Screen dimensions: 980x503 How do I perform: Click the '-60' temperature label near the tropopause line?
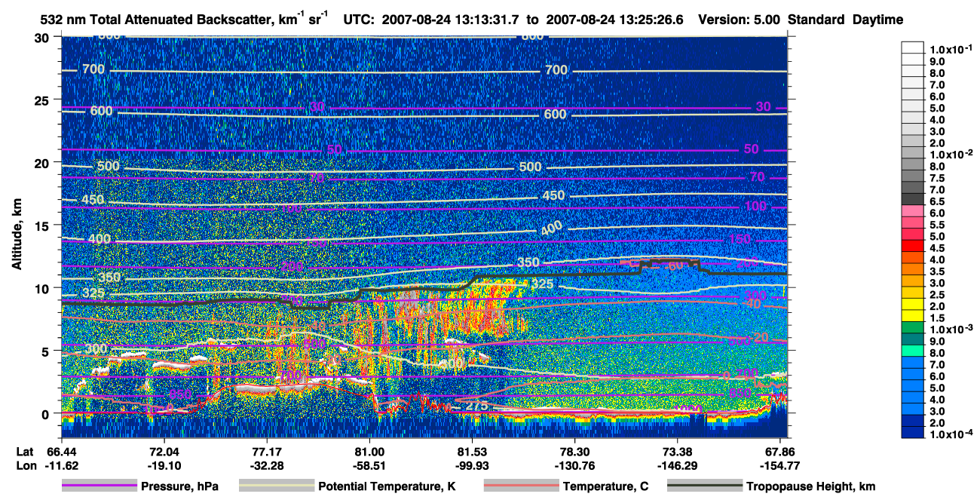673,265
